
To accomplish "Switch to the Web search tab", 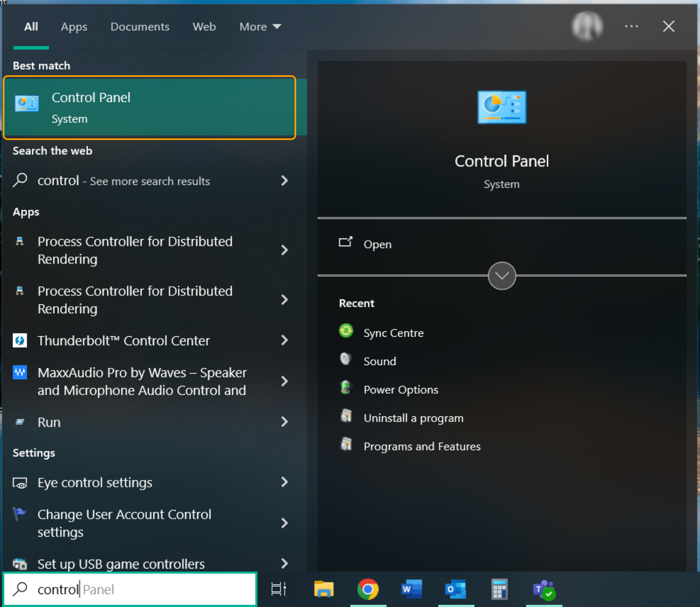I will click(204, 27).
